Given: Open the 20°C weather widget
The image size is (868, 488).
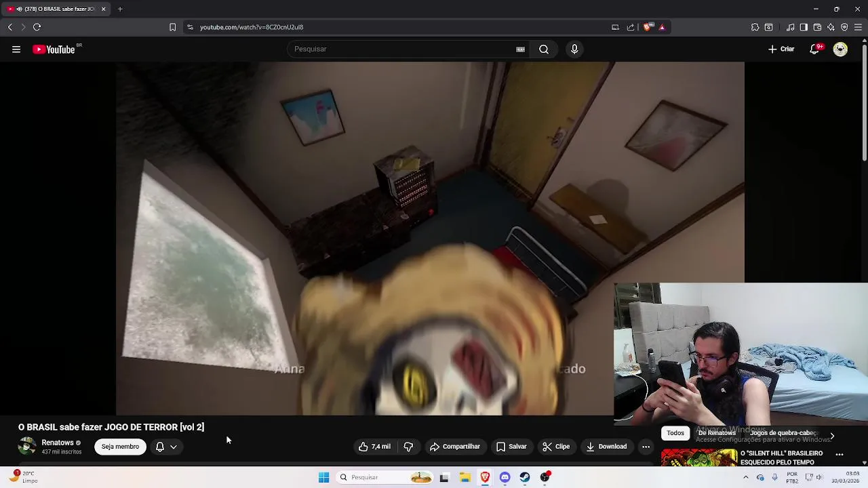Looking at the screenshot, I should [22, 476].
